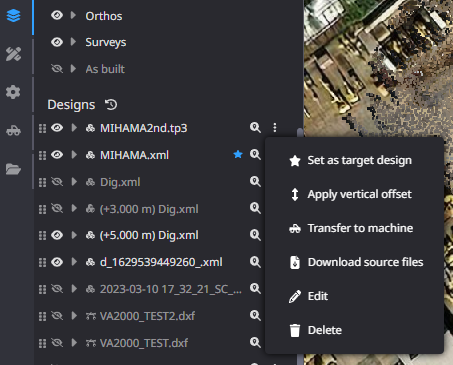
Task: Expand the Orthos group
Action: click(73, 15)
